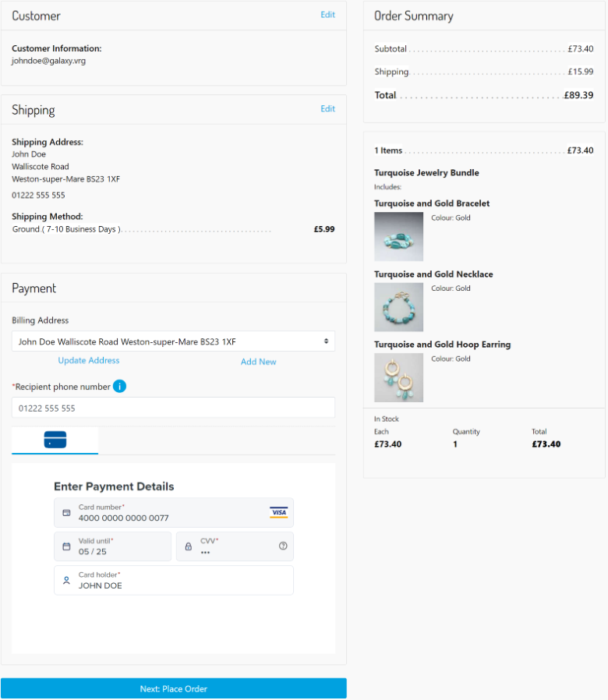
Task: Click the lock icon in CVV field
Action: click(188, 546)
